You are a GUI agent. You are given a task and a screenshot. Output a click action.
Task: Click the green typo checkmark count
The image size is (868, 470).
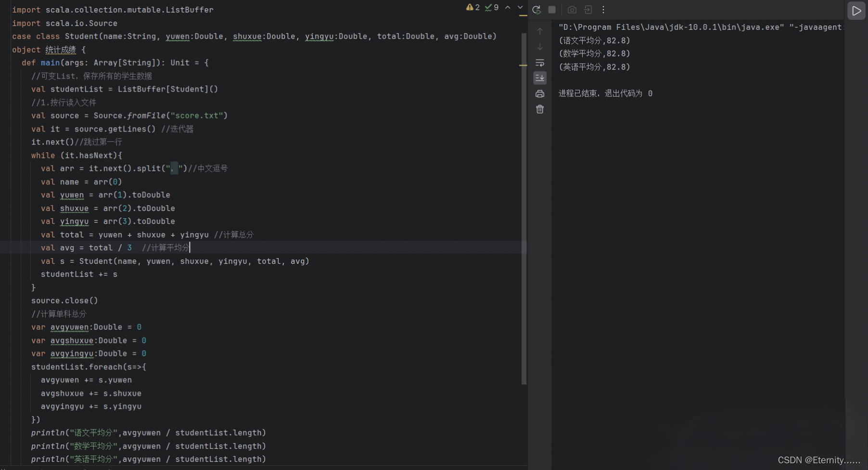[x=492, y=7]
